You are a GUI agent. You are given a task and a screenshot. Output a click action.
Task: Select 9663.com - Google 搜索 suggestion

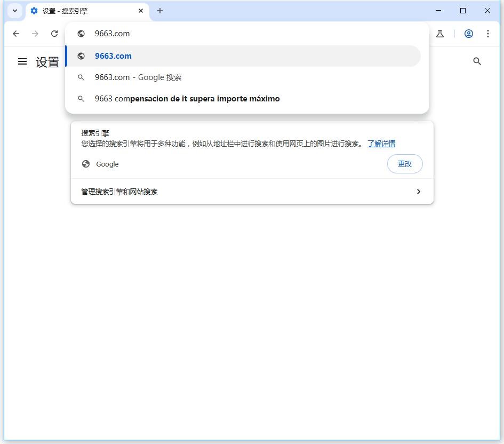pyautogui.click(x=243, y=77)
